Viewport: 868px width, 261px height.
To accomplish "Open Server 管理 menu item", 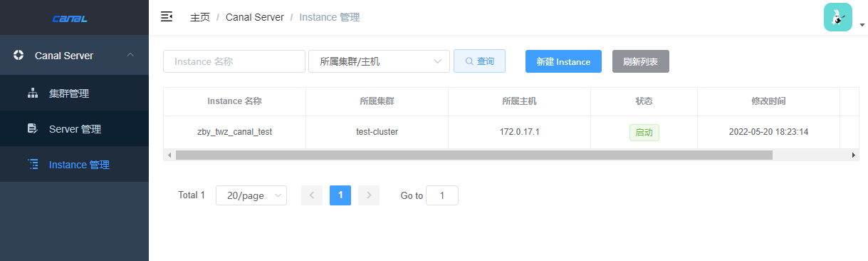I will 74,129.
